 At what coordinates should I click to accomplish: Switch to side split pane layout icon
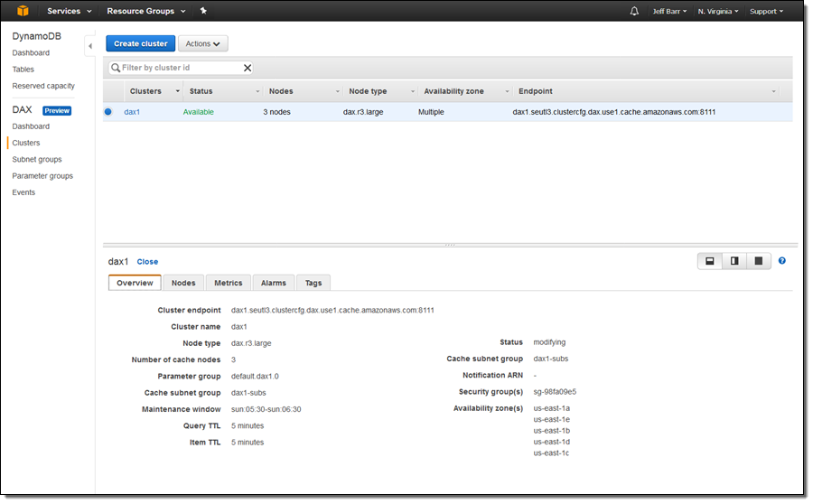point(734,261)
